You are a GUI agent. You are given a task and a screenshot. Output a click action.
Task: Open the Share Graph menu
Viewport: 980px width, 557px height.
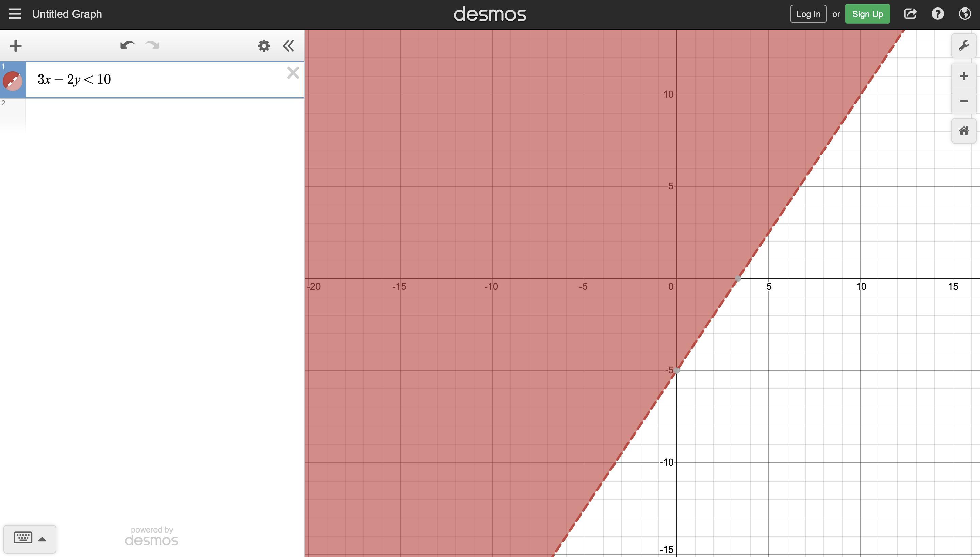(910, 14)
